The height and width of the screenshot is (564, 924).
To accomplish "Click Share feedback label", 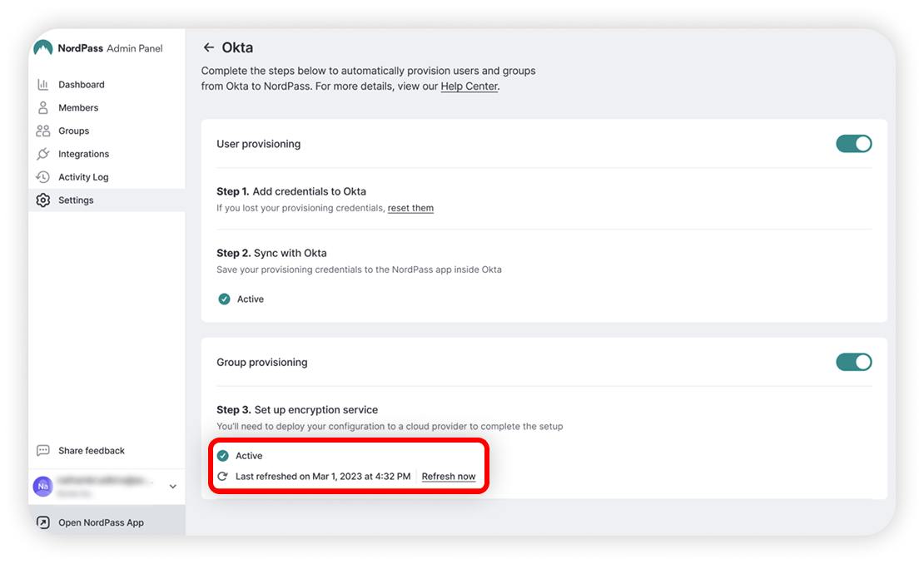I will click(92, 450).
